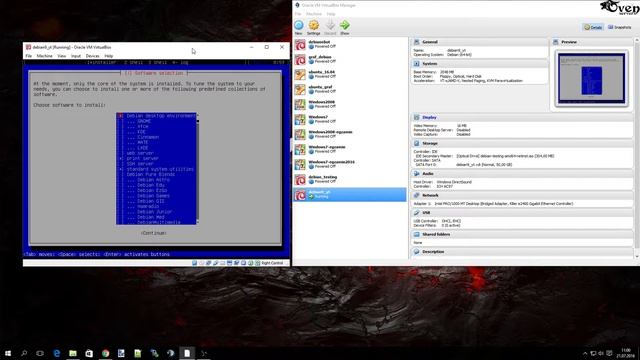Select the Windows7-egzamin2016 virtual machine
640x360 pixels.
[350, 164]
